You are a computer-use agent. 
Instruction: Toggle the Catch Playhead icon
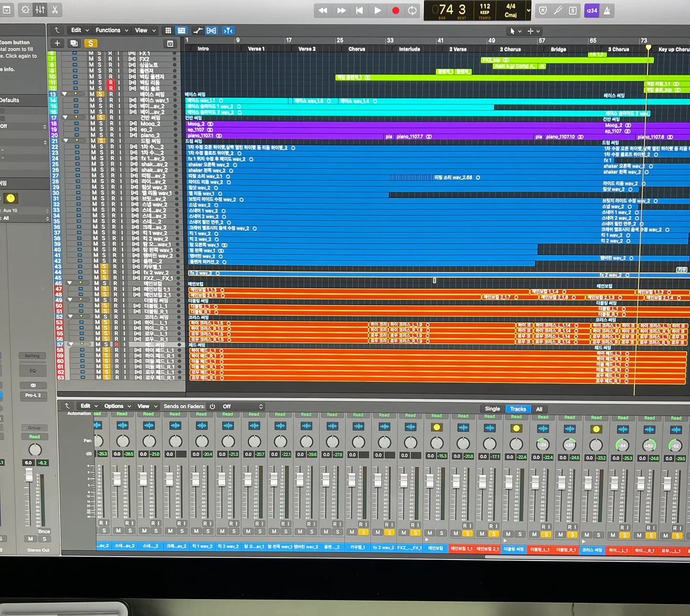(x=228, y=30)
